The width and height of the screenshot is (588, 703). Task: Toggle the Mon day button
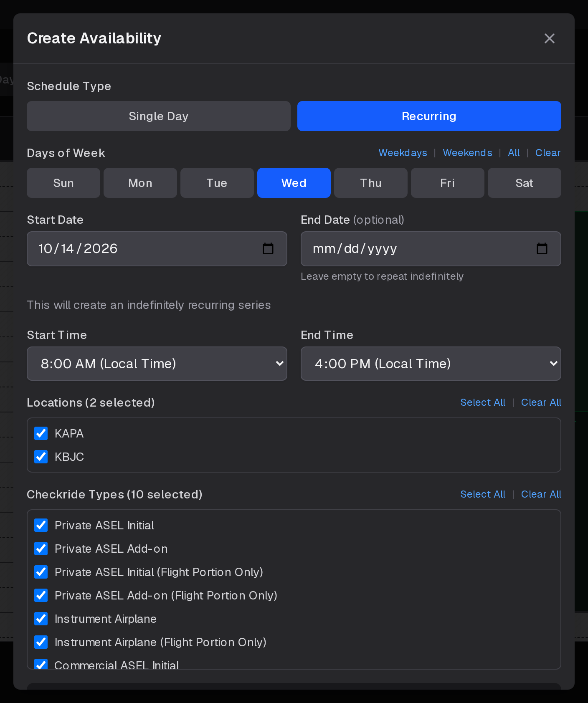pos(140,183)
